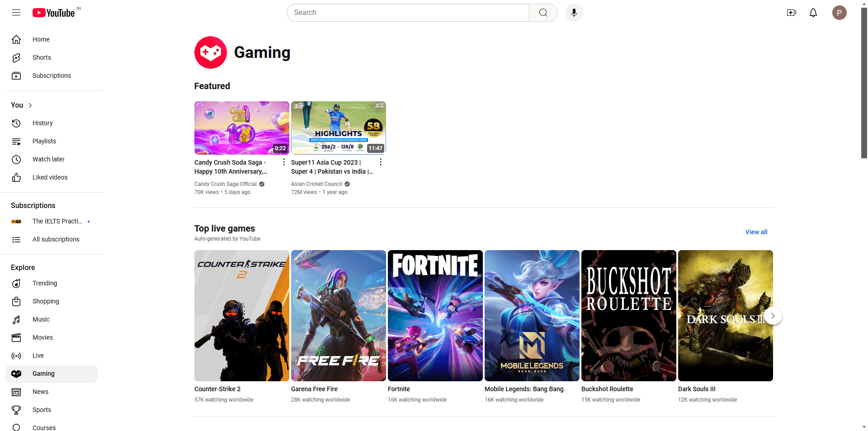
Task: Click the Music note icon
Action: [x=16, y=319]
